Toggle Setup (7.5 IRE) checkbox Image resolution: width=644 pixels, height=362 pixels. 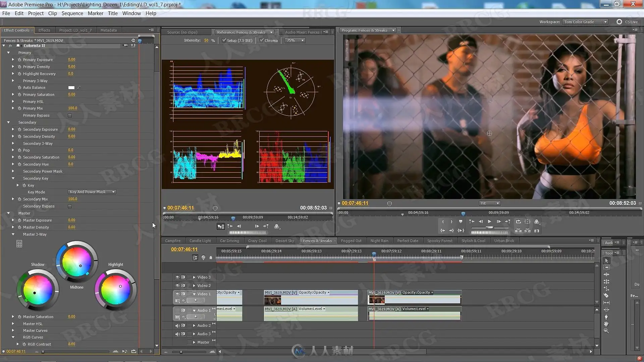224,41
